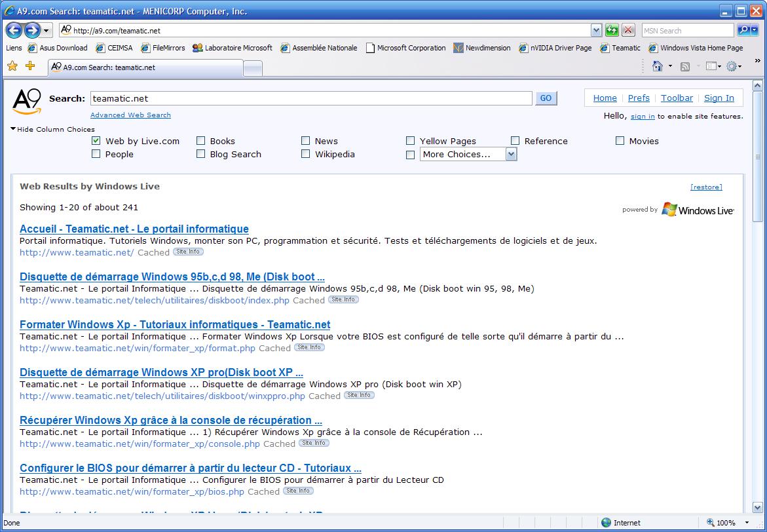Open Windows Vista Home Page favorite
Screen dimensions: 767x532
(696, 48)
